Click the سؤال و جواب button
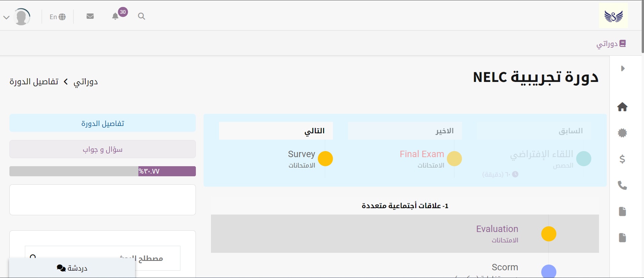 point(102,149)
